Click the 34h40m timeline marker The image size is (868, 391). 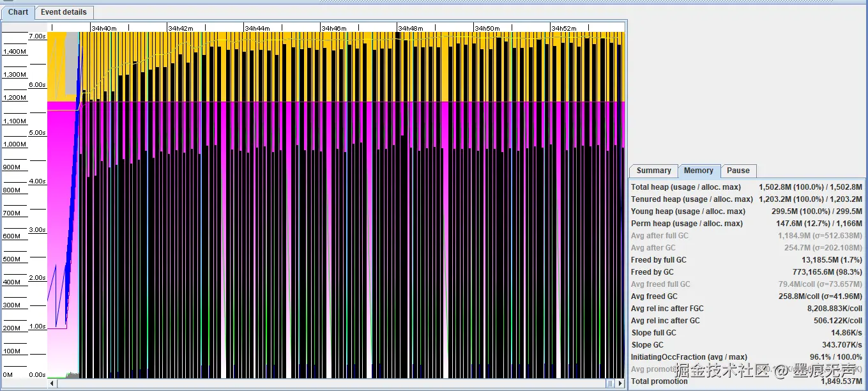point(103,28)
